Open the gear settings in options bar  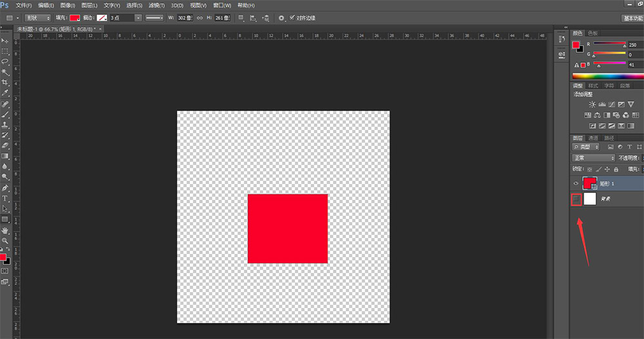[281, 18]
